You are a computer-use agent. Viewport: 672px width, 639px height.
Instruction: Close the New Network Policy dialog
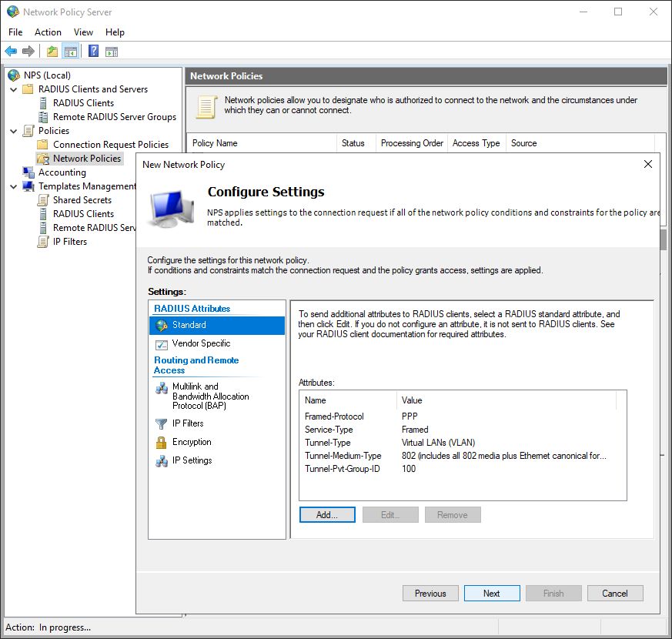648,164
